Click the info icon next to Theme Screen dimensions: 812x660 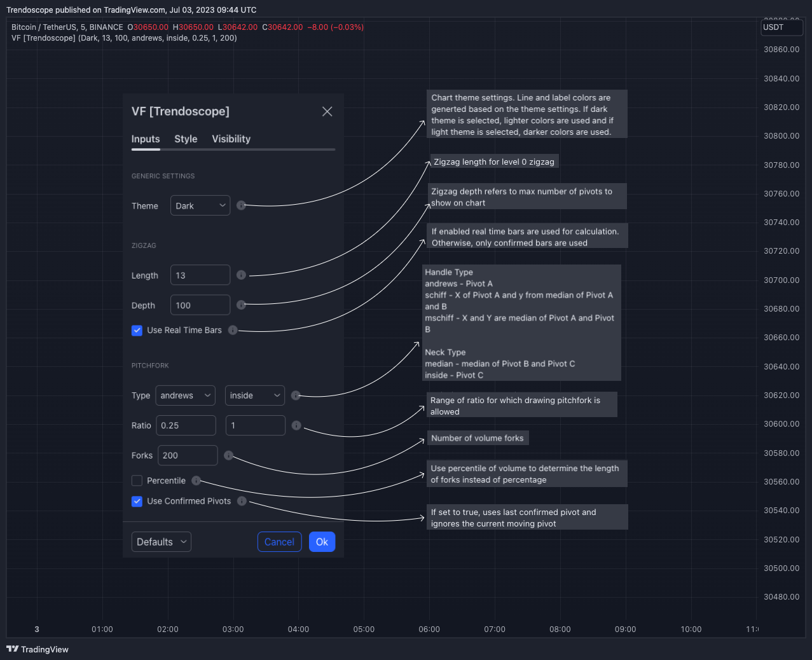[241, 205]
